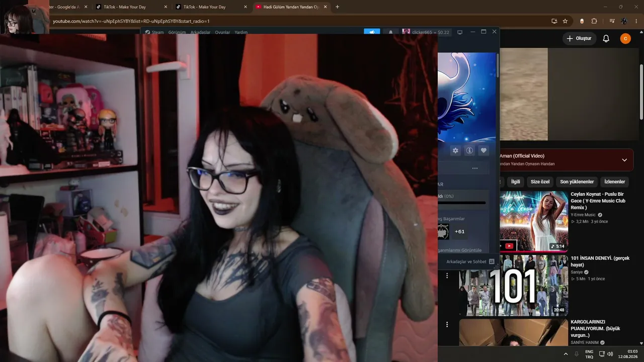Bookmark this page with the star

[x=565, y=21]
